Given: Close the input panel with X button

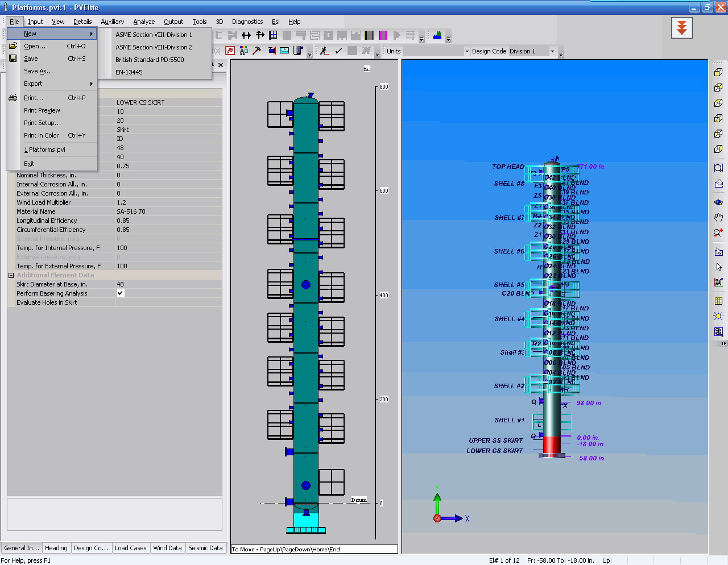Looking at the screenshot, I should pos(221,65).
